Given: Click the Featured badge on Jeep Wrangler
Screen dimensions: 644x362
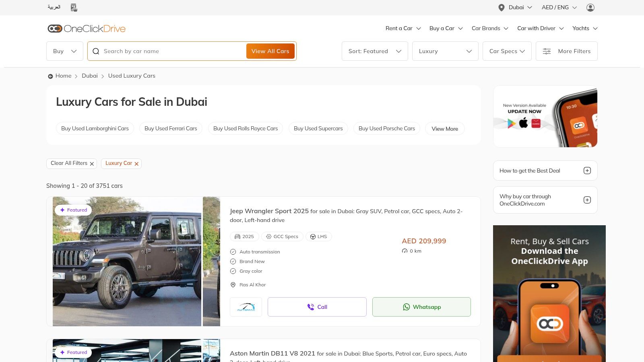Looking at the screenshot, I should click(73, 210).
